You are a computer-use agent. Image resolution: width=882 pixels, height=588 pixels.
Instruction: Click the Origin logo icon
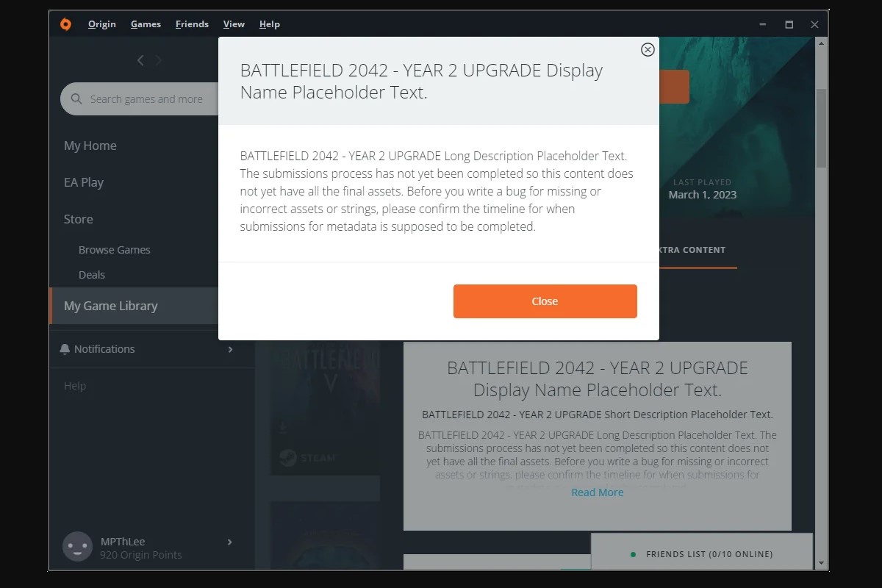[65, 24]
